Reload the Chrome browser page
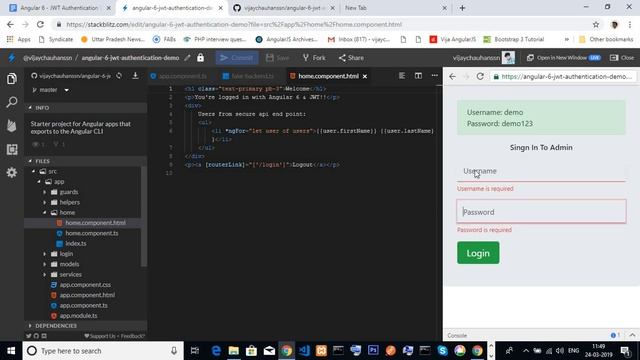Image resolution: width=640 pixels, height=360 pixels. 40,24
